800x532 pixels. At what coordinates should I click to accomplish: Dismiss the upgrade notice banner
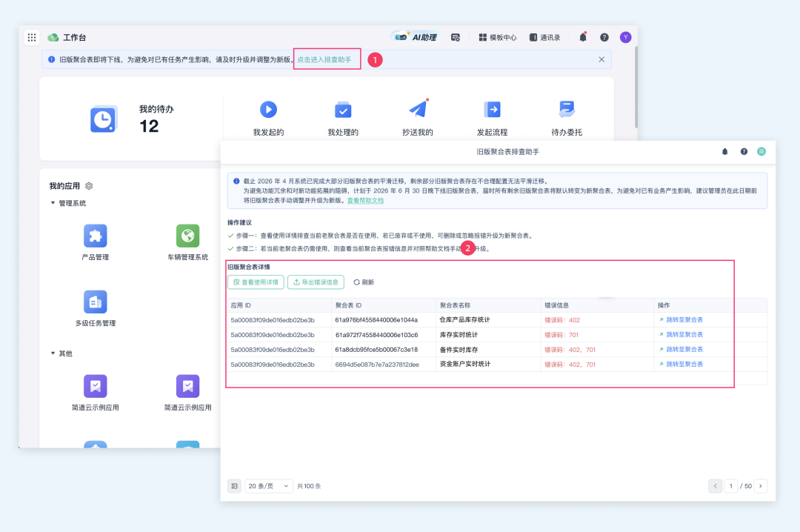click(x=601, y=60)
